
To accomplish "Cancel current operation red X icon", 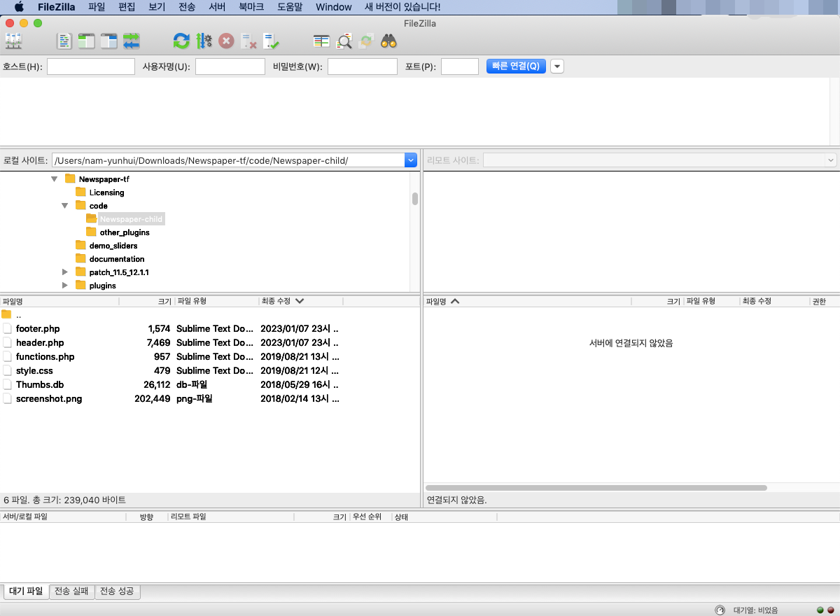I will coord(226,41).
